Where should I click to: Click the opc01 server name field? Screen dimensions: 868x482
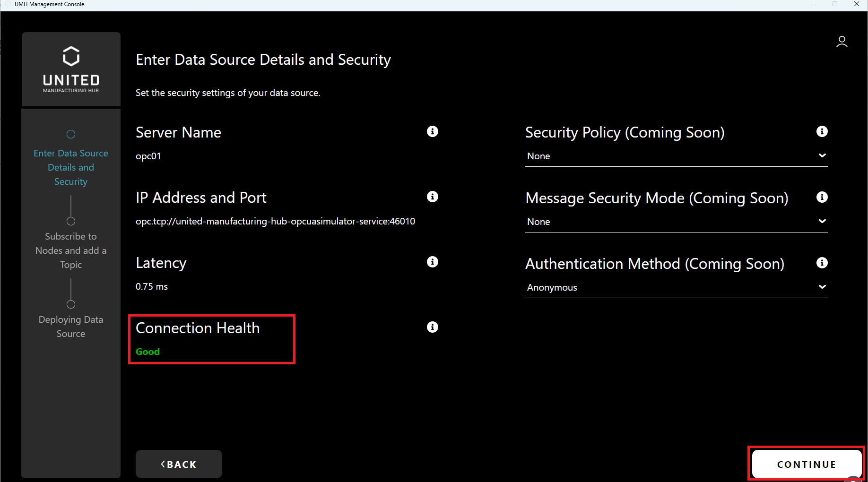148,156
